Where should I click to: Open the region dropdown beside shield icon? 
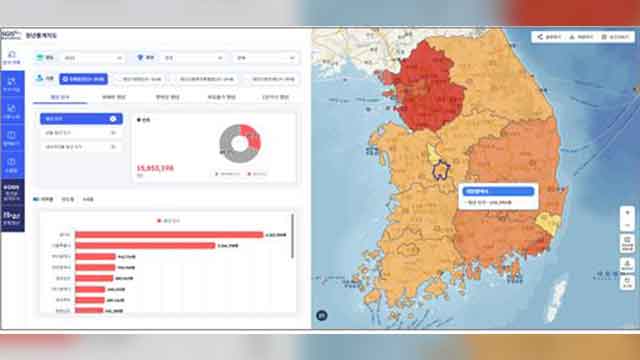click(x=193, y=58)
